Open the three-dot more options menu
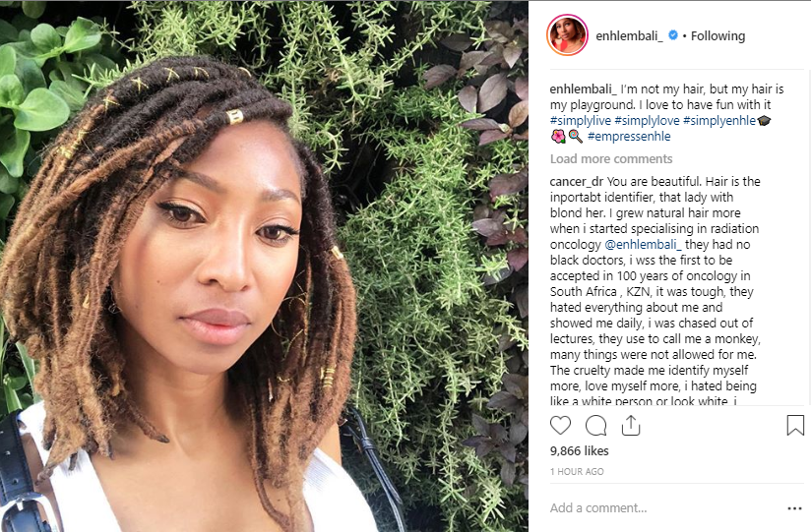 [794, 508]
